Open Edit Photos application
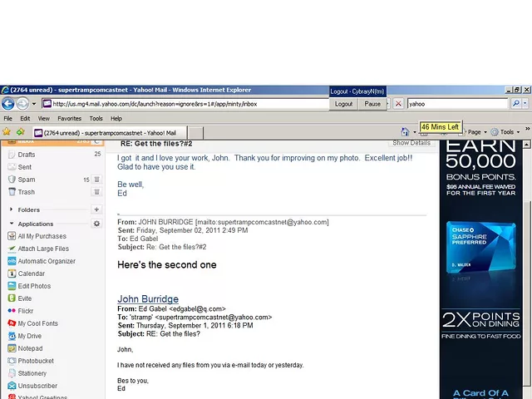Viewport: 532px width, 399px height. coord(34,286)
